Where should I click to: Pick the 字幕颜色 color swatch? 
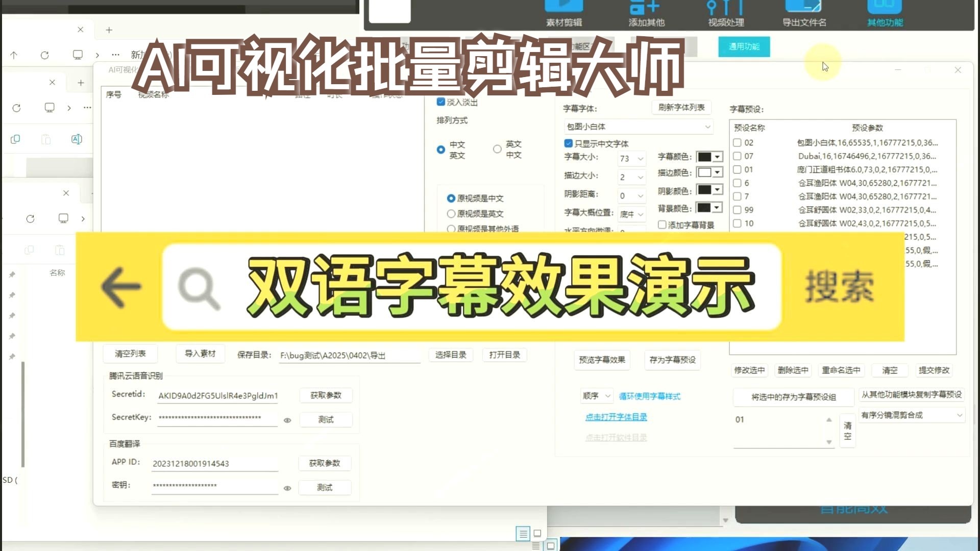[709, 157]
